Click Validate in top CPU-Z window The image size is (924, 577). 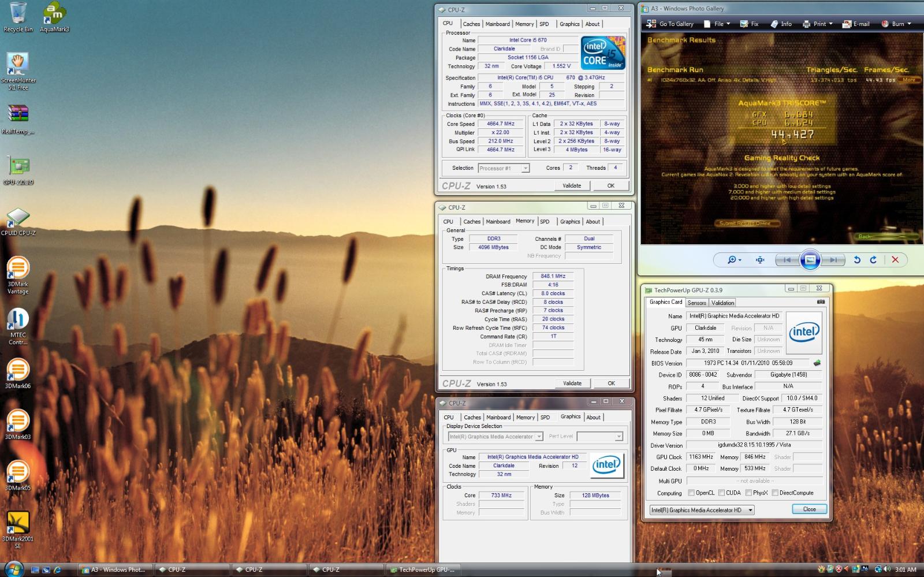(x=572, y=185)
